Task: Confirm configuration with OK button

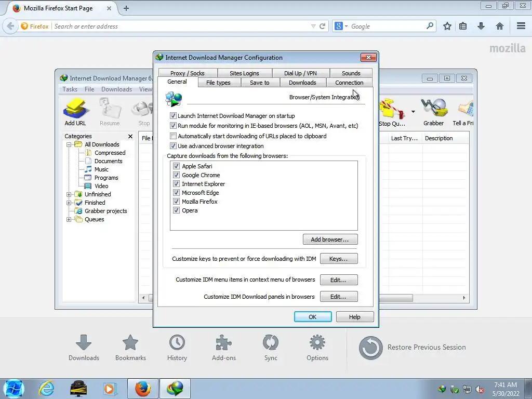Action: tap(313, 317)
